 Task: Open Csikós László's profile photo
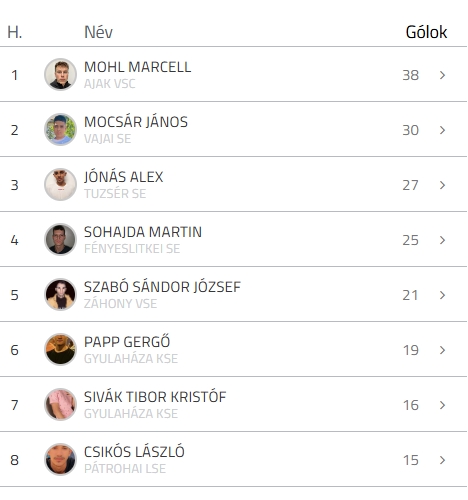(x=60, y=459)
